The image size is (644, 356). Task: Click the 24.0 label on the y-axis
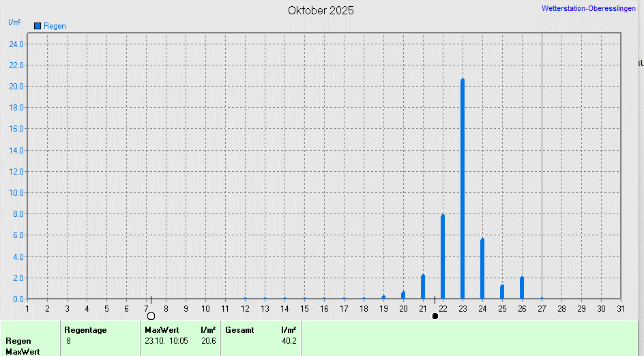click(16, 44)
